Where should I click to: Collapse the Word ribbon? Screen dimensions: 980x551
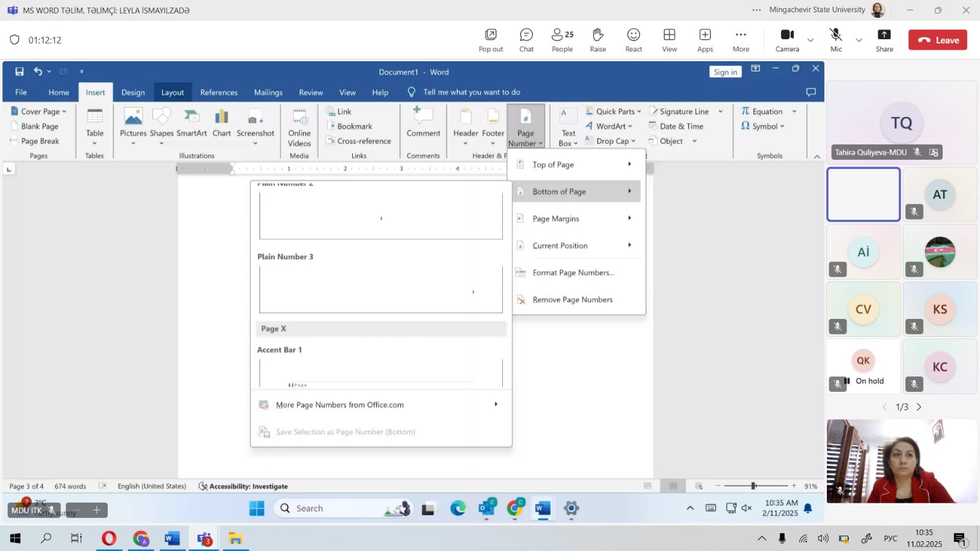pos(816,157)
